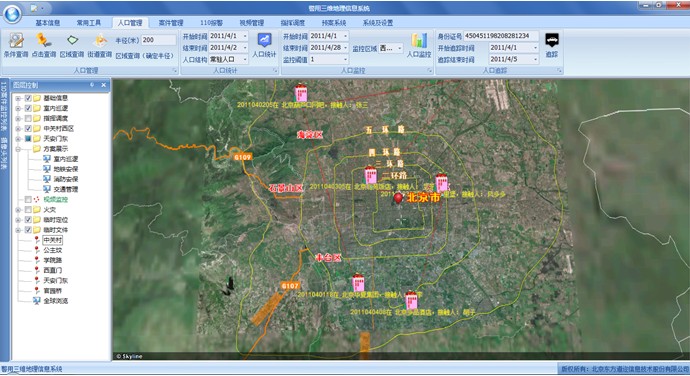The width and height of the screenshot is (690, 376).
Task: Click the red Beijing city marker on map
Action: [x=398, y=198]
